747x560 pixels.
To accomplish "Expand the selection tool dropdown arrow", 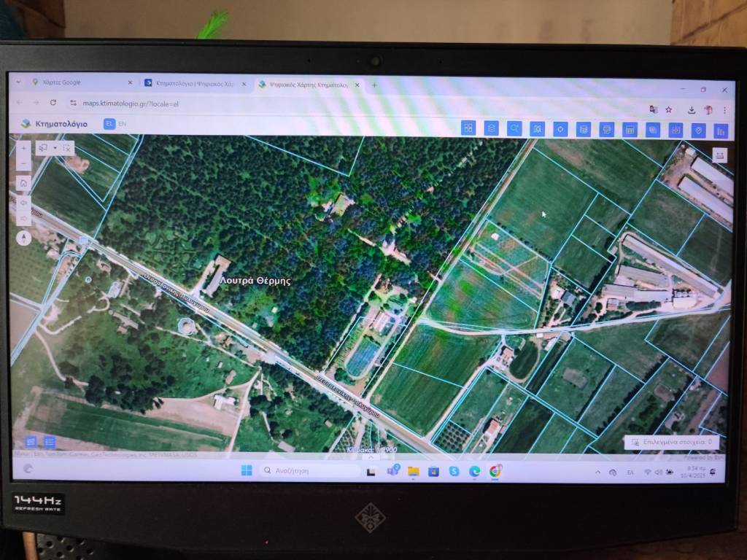I will [55, 147].
